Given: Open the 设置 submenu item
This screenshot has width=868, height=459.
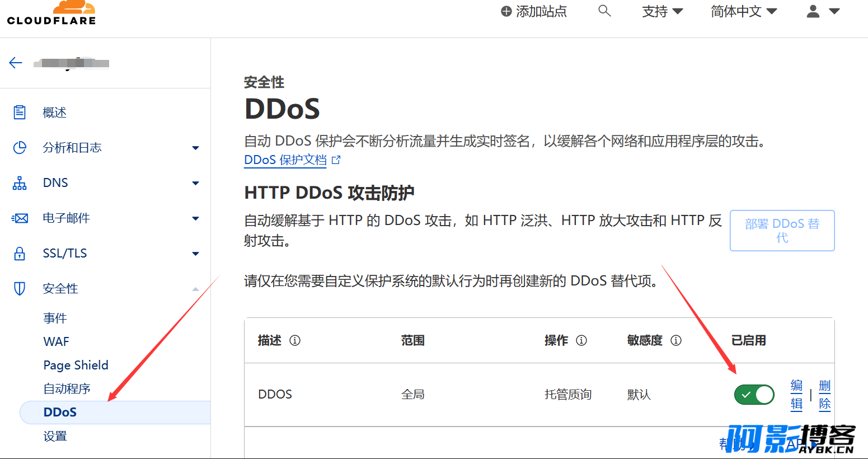Looking at the screenshot, I should pyautogui.click(x=55, y=435).
